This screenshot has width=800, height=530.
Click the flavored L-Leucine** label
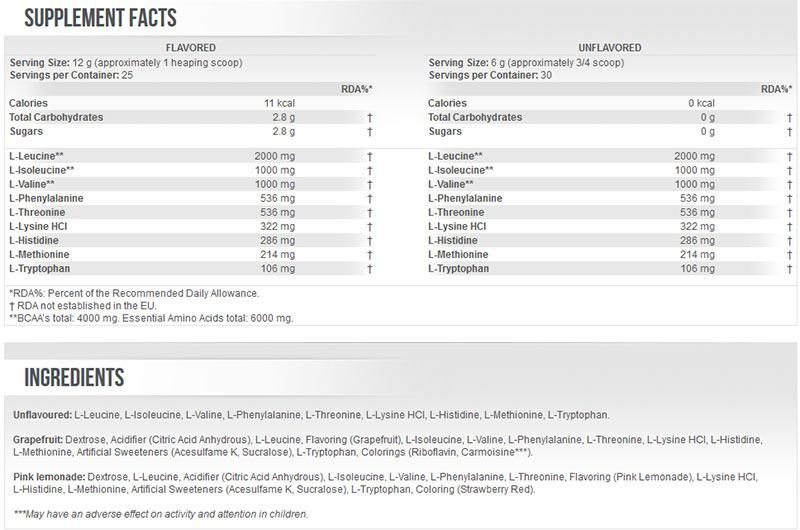tap(36, 156)
